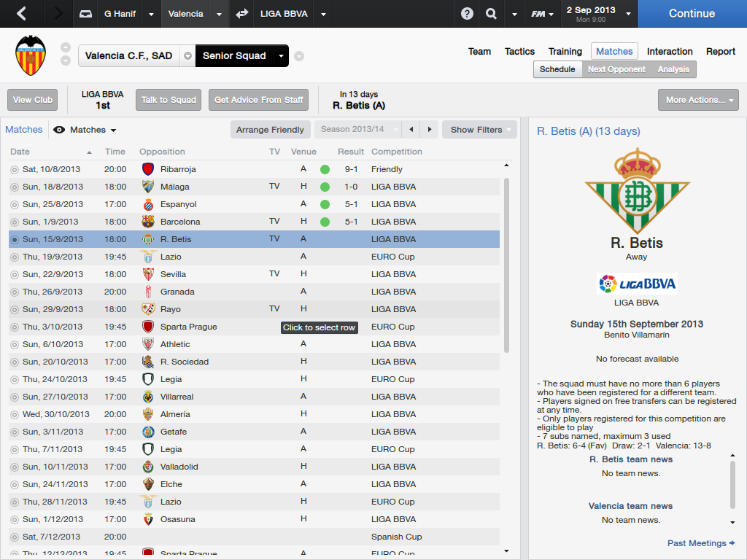Expand the Senior Squad dropdown arrow

[281, 55]
